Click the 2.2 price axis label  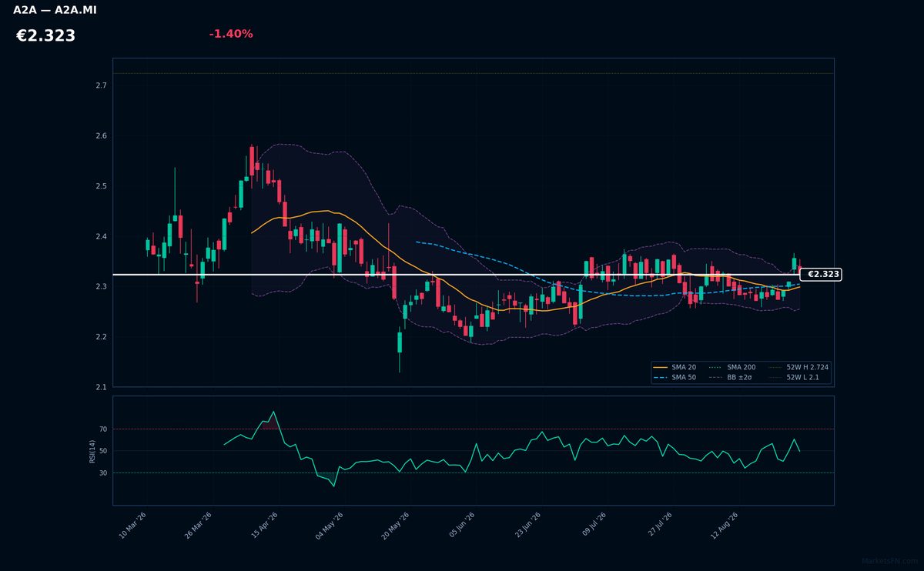point(101,337)
